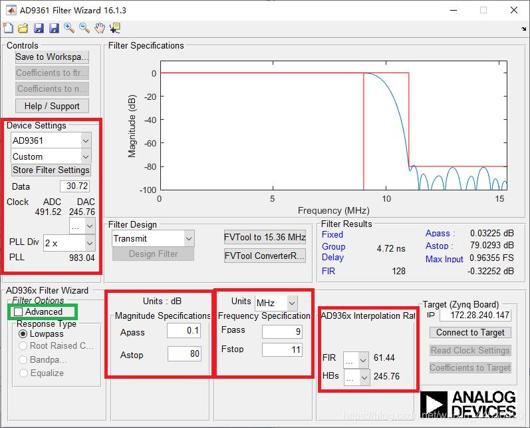Click the group delay value 4.72 ns

[x=391, y=249]
